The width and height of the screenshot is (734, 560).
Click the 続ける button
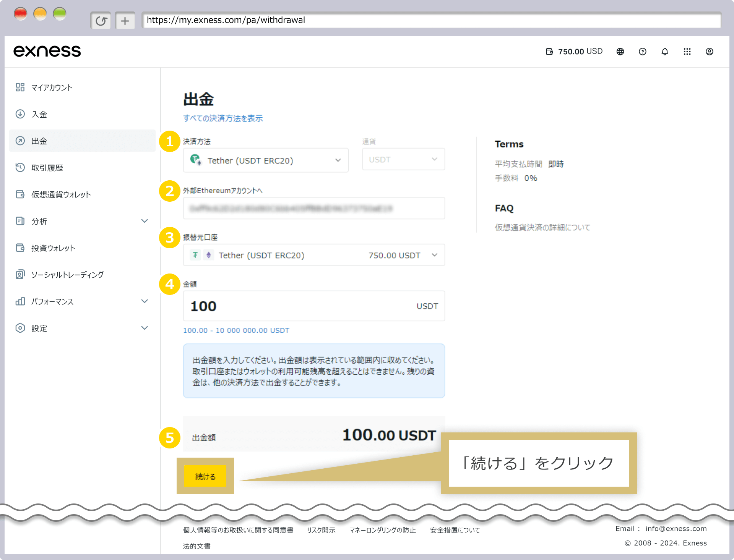pos(205,476)
